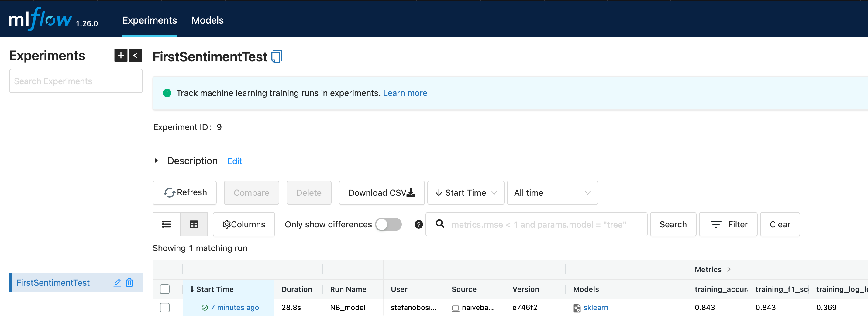Image resolution: width=868 pixels, height=321 pixels.
Task: Open the Columns selector
Action: tap(244, 224)
